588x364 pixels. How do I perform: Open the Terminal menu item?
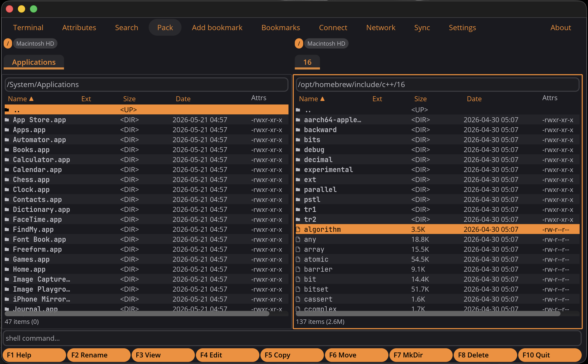coord(28,28)
